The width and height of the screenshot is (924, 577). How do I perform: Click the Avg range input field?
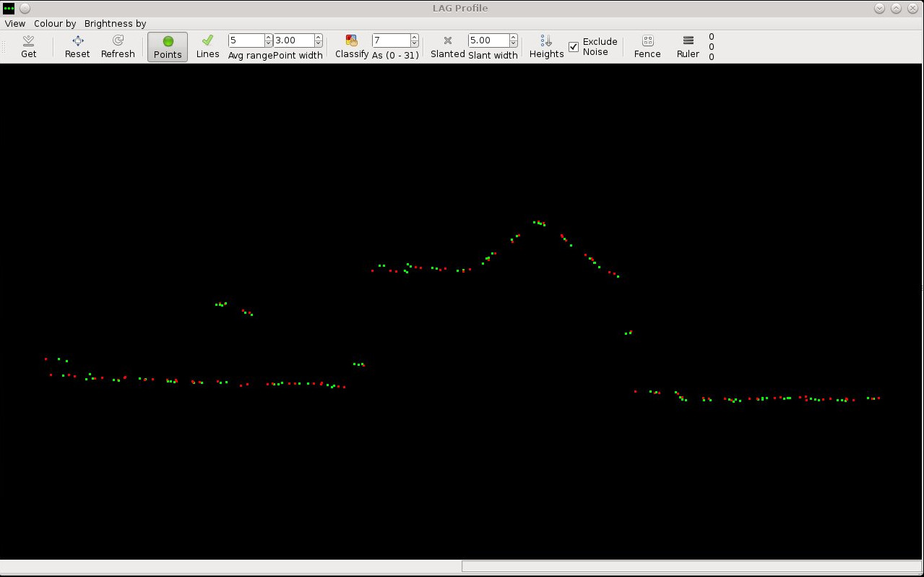[x=246, y=40]
